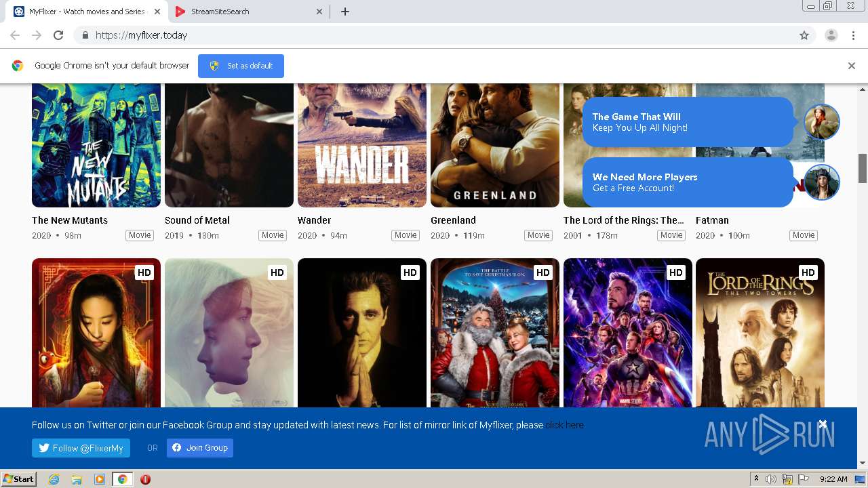Reload the page with the refresh icon
Viewport: 868px width, 488px height.
pos(58,35)
